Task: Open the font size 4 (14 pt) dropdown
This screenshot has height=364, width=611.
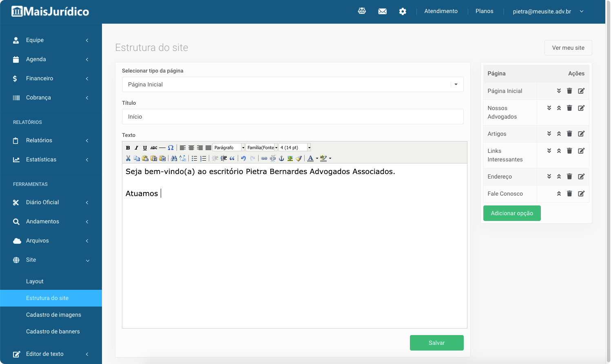Action: coord(295,148)
